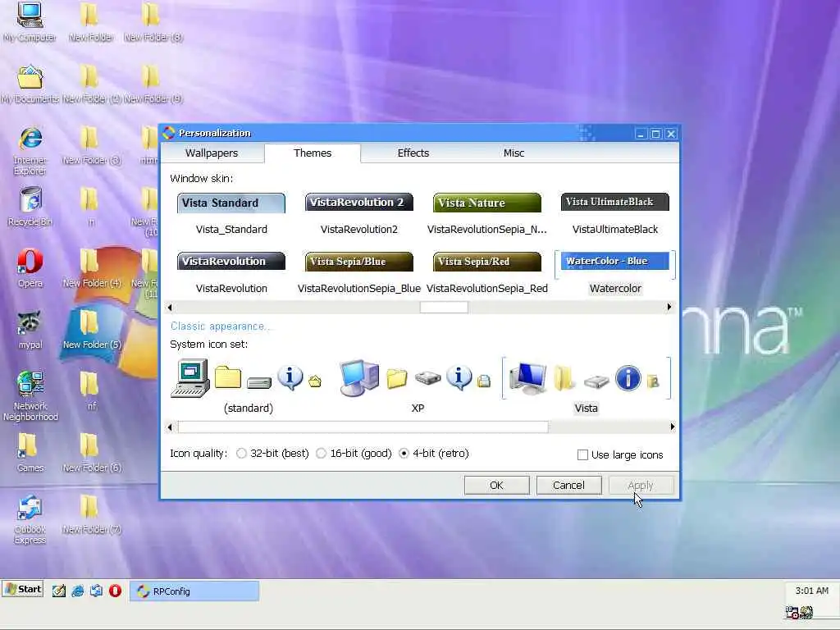The width and height of the screenshot is (840, 630).
Task: Click the Personalization title bar icon
Action: click(x=169, y=133)
